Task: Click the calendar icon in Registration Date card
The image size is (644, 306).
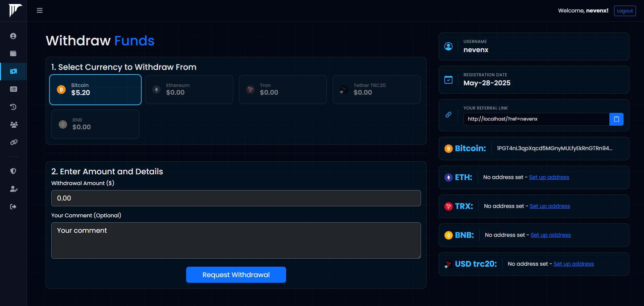Action: [448, 80]
